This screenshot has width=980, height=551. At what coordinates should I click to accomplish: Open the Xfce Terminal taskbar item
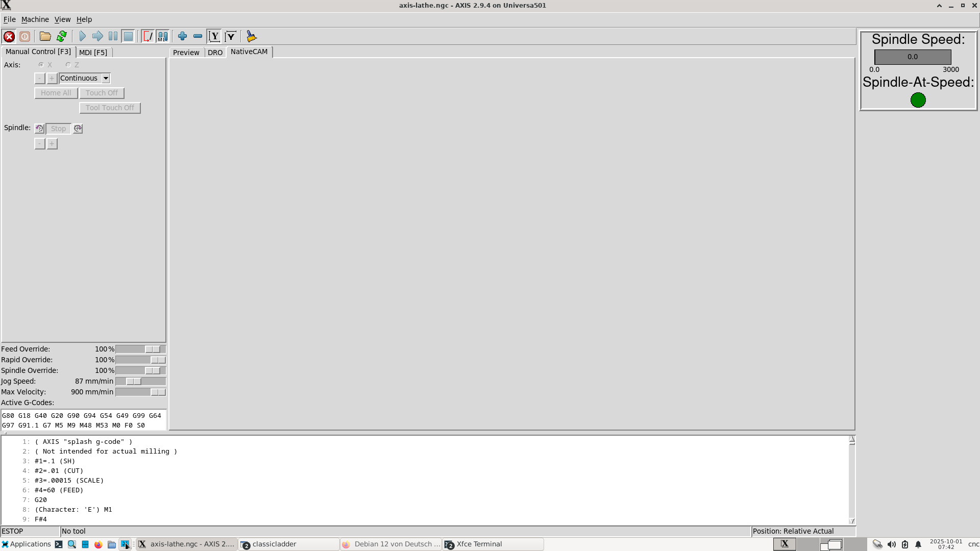click(x=479, y=544)
